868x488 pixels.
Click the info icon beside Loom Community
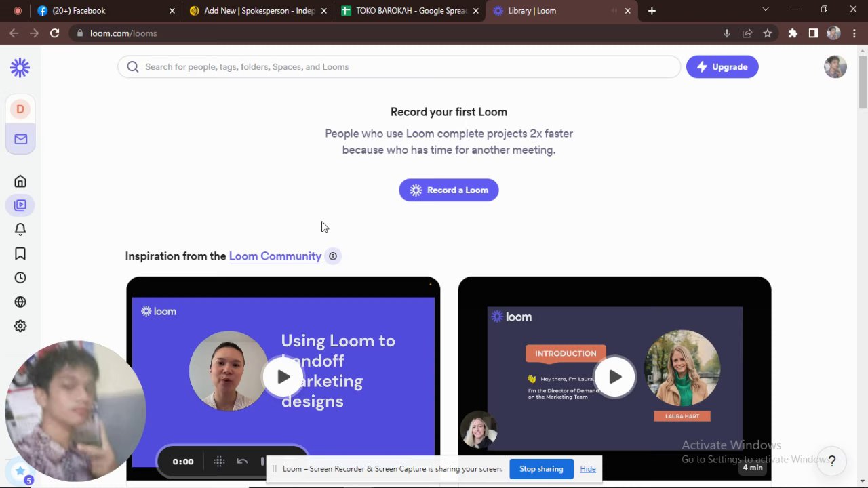pos(333,256)
